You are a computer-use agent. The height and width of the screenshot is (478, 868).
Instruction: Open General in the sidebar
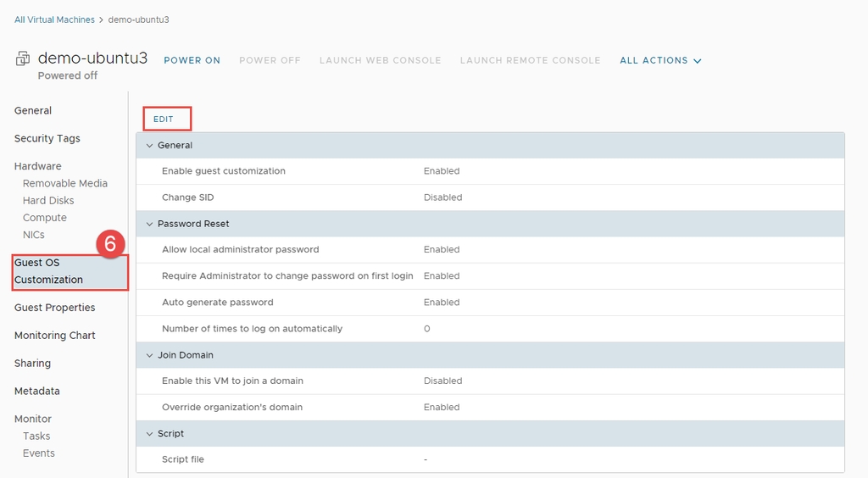coord(33,111)
